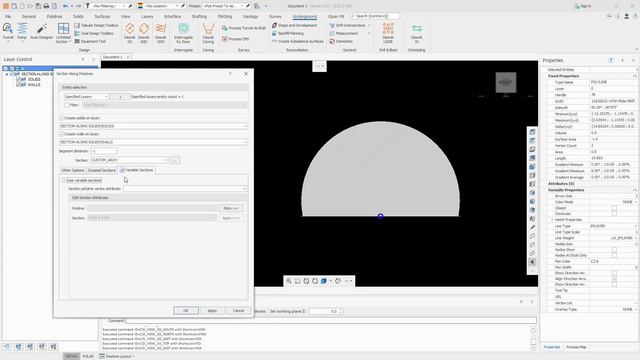Open the Survey ribbon tab

275,17
